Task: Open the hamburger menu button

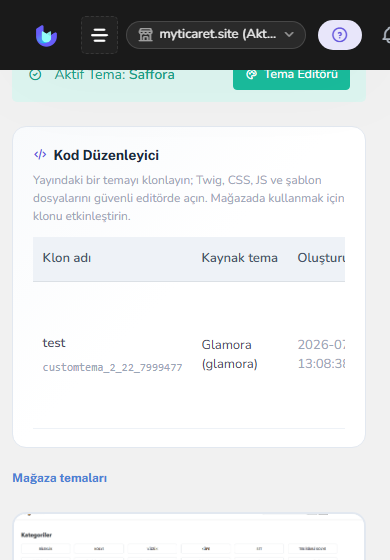Action: pyautogui.click(x=99, y=35)
